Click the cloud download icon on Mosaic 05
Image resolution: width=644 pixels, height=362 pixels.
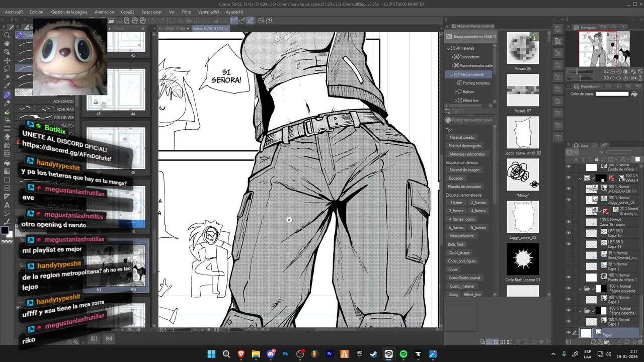click(x=534, y=37)
